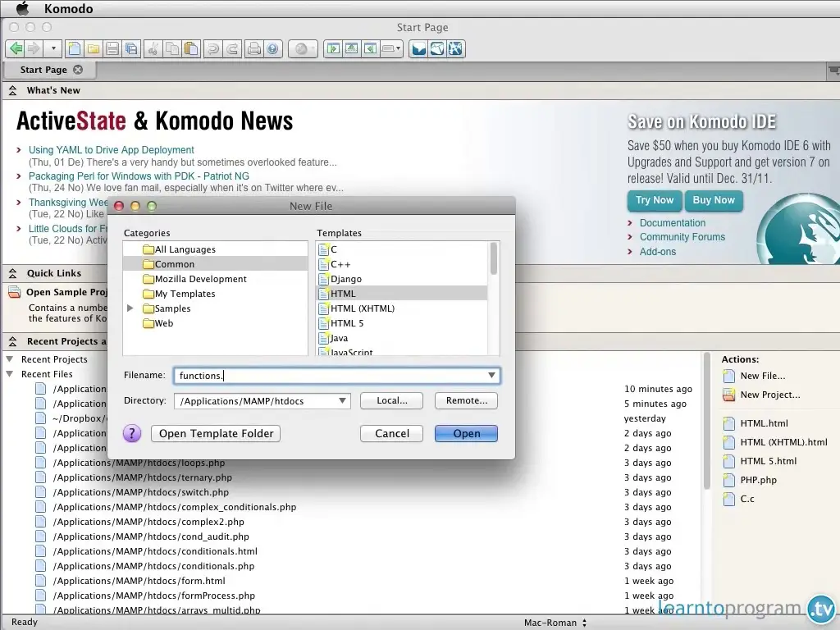Viewport: 840px width, 630px height.
Task: Click the New File toolbar icon
Action: tap(75, 48)
